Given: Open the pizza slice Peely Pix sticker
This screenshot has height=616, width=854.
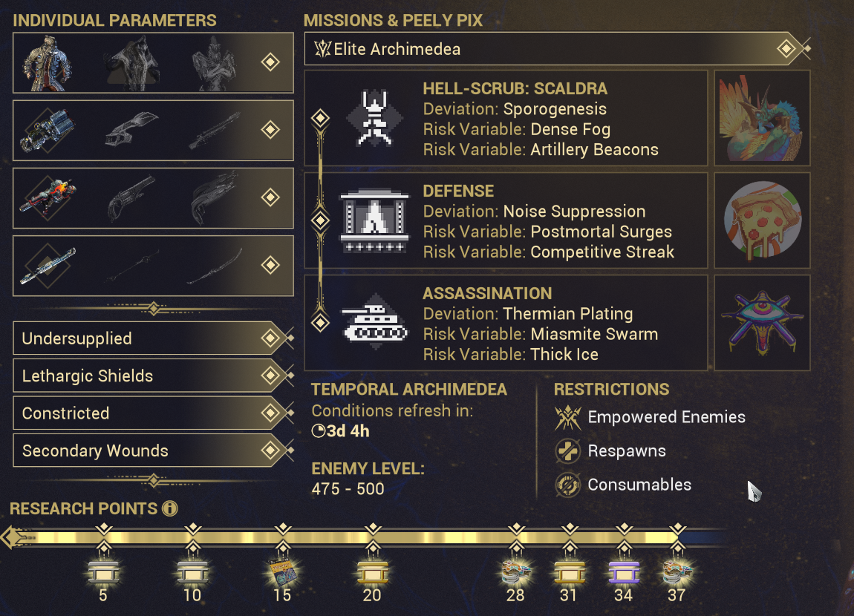Looking at the screenshot, I should pyautogui.click(x=763, y=220).
